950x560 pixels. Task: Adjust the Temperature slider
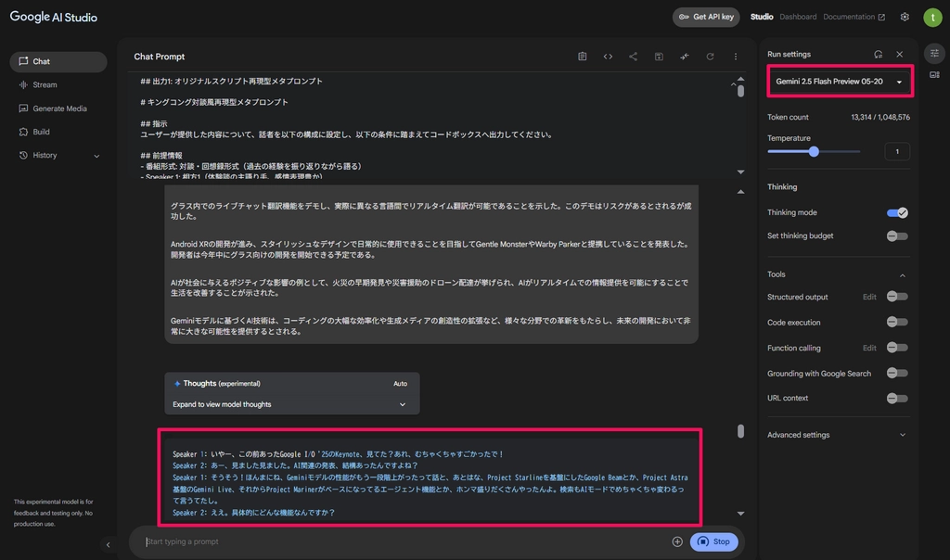tap(814, 151)
